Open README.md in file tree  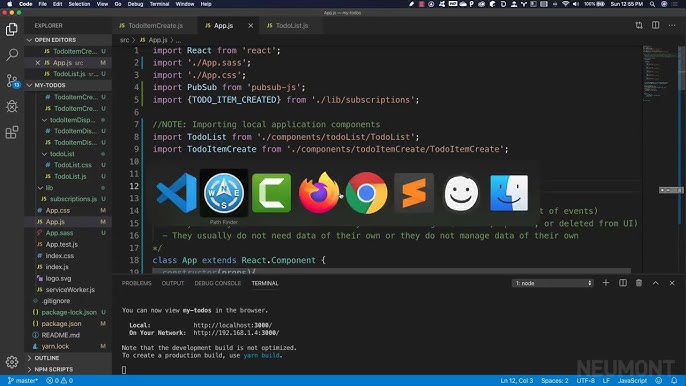60,335
